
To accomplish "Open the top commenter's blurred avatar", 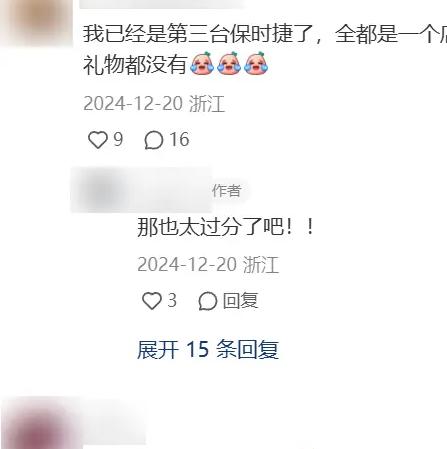I will [x=36, y=22].
